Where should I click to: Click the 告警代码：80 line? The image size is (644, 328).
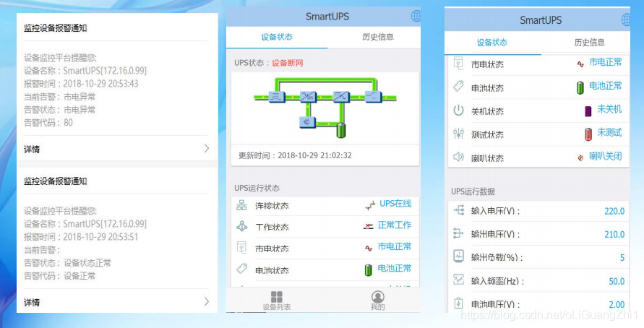(48, 123)
